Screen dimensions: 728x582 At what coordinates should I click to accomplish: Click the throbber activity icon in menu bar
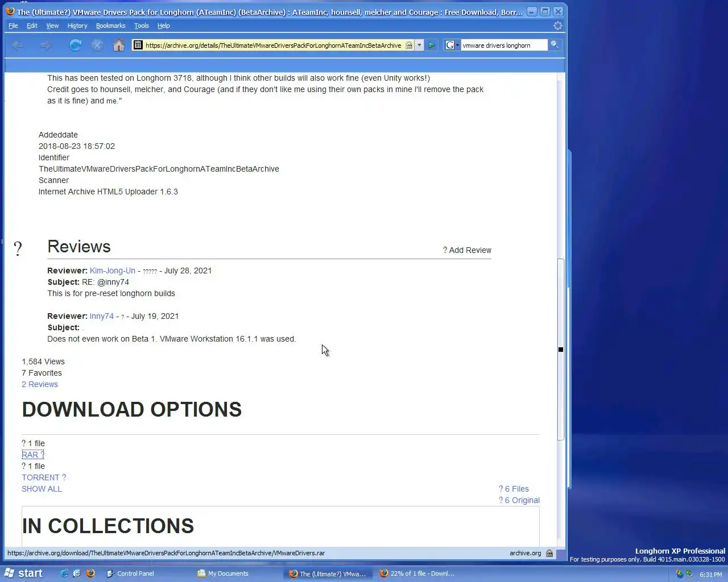click(x=558, y=26)
